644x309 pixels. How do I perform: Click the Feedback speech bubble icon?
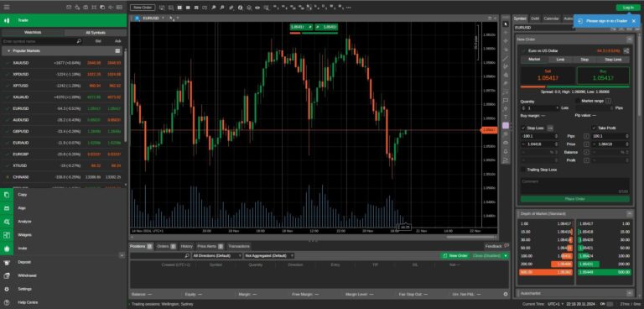(506, 246)
